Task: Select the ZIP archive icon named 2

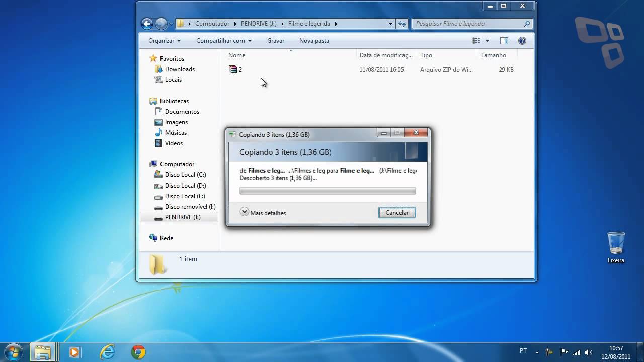Action: pos(233,70)
